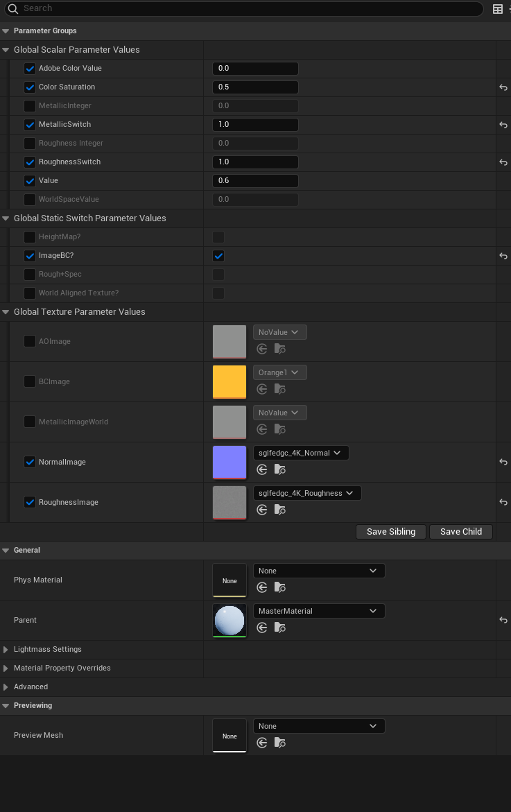Enable BCImage texture override checkbox

click(x=30, y=381)
